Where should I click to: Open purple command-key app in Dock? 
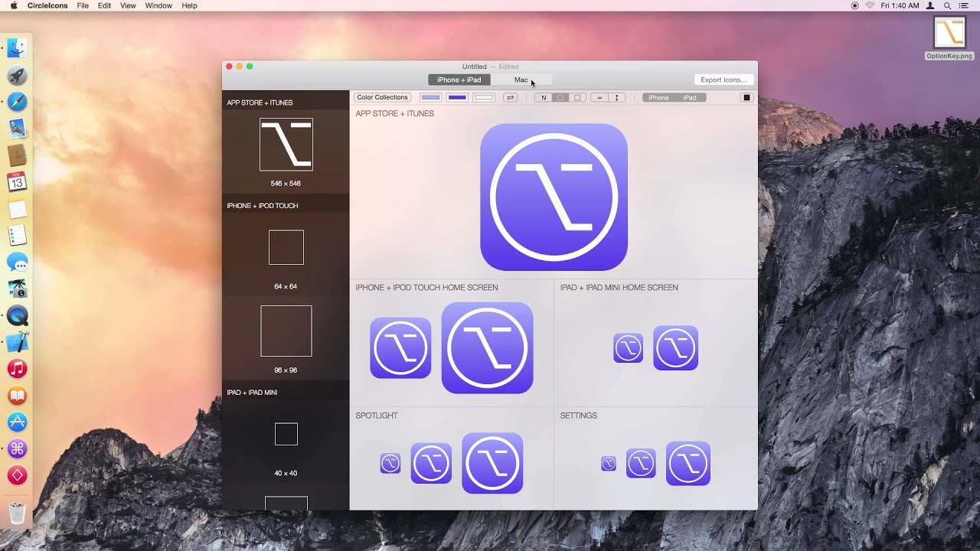17,449
